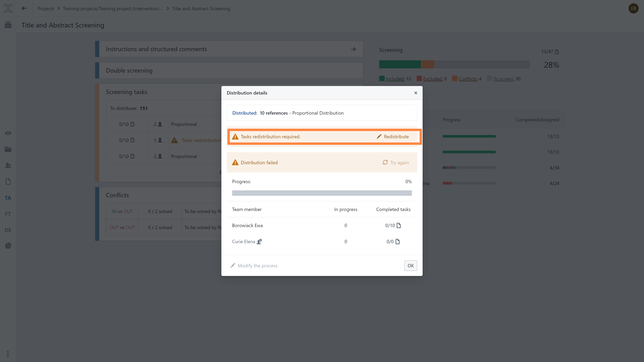This screenshot has width=644, height=362.
Task: Open the pie chart reports icon
Action: pyautogui.click(x=8, y=246)
